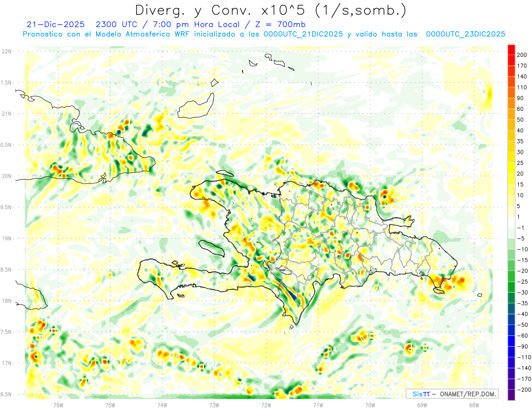The height and width of the screenshot is (411, 532).
Task: Click the "0000UTC_23DIC2025" valid-until text
Action: pyautogui.click(x=465, y=34)
